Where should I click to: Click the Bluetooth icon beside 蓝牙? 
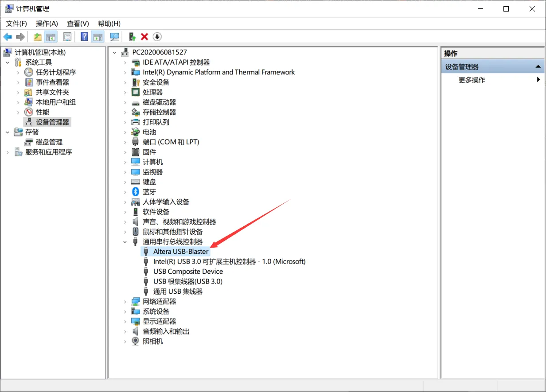point(136,192)
